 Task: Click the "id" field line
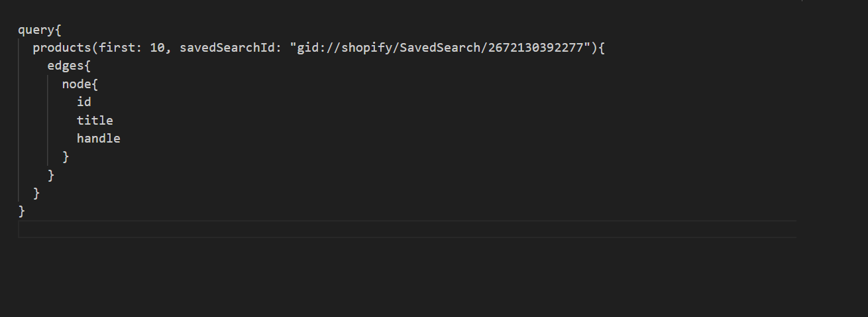(84, 102)
